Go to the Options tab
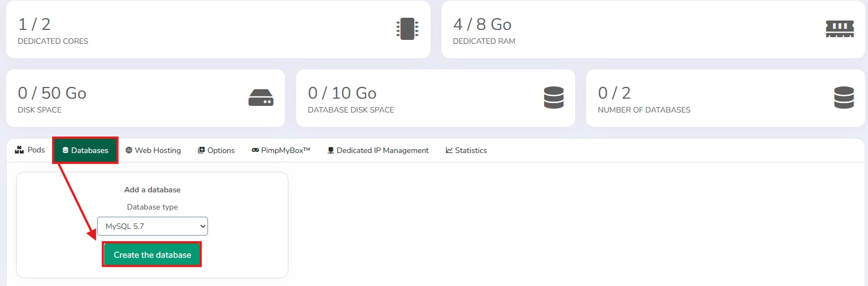 point(216,150)
